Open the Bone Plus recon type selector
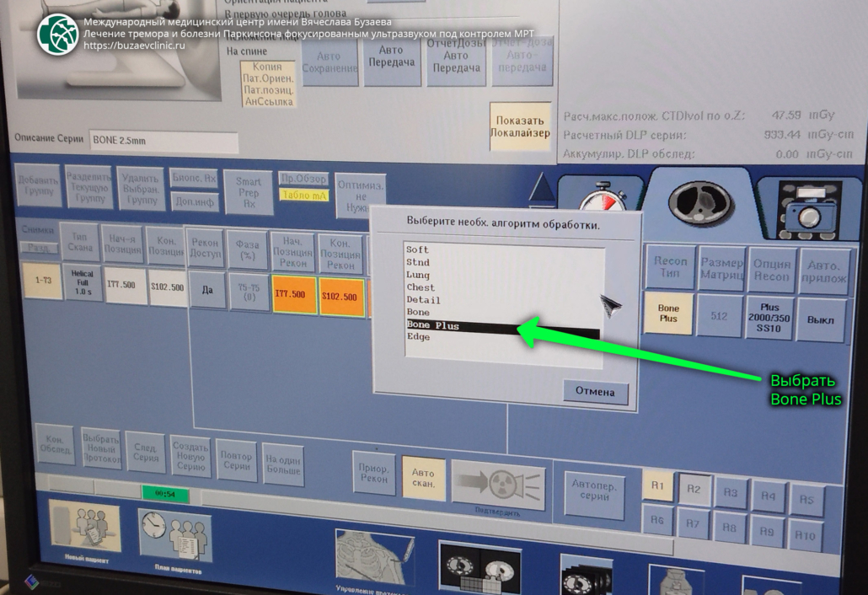868x595 pixels. point(667,314)
